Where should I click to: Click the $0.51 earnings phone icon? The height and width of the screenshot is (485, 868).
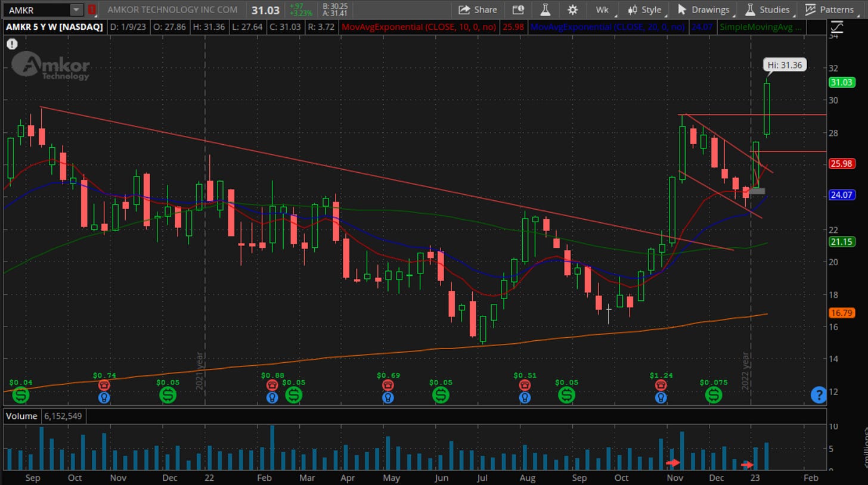pos(525,386)
